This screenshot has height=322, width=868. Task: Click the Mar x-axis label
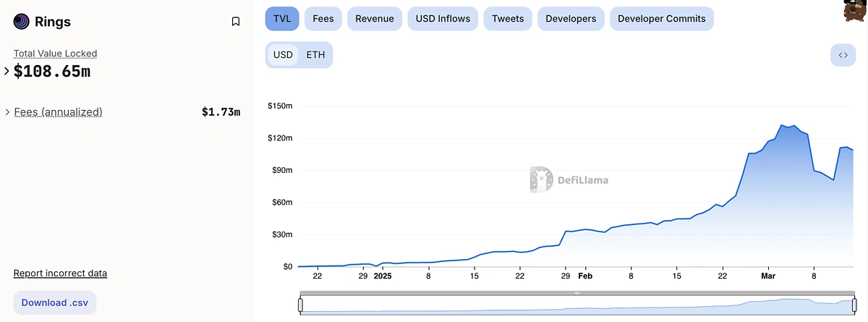[767, 276]
